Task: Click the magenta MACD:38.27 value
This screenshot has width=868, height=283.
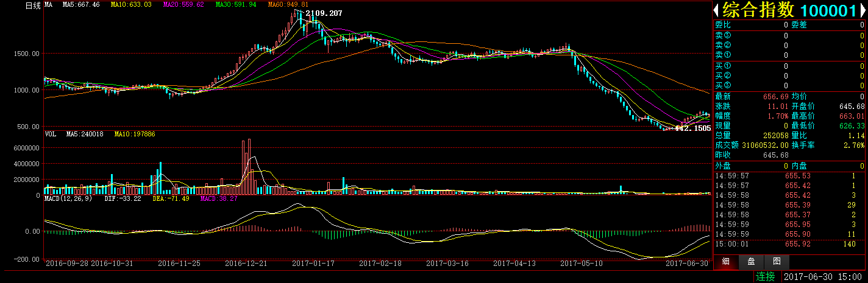Action: [x=220, y=198]
